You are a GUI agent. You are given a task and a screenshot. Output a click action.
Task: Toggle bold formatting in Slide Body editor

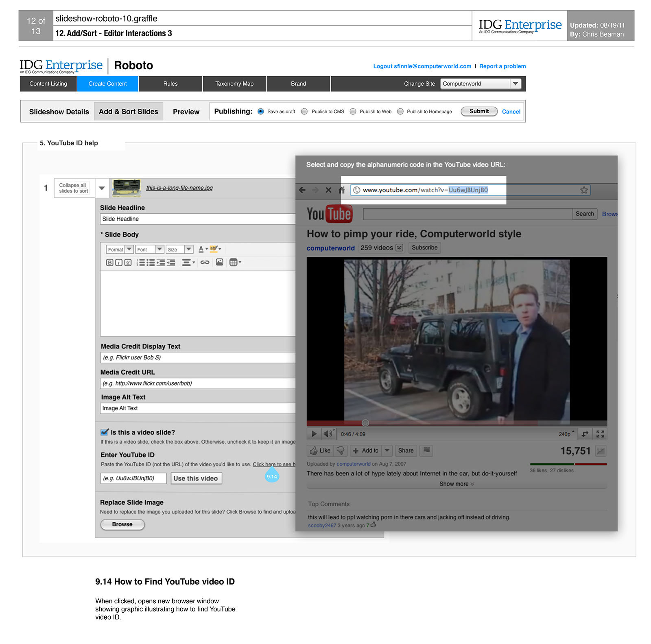(109, 263)
